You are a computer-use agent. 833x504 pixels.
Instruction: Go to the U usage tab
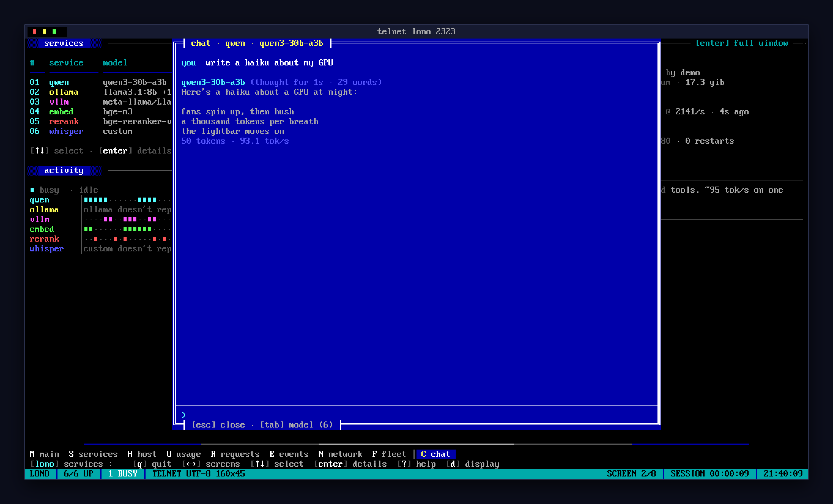point(183,454)
